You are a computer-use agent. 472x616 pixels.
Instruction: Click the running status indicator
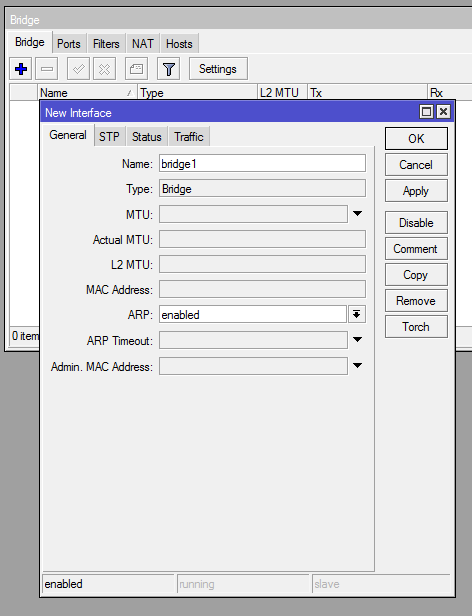[x=243, y=584]
